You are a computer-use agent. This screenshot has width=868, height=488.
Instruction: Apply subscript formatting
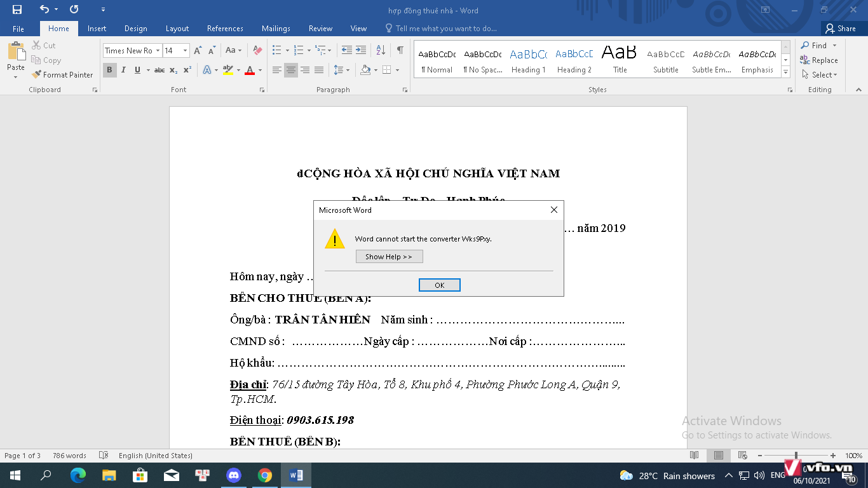point(173,70)
